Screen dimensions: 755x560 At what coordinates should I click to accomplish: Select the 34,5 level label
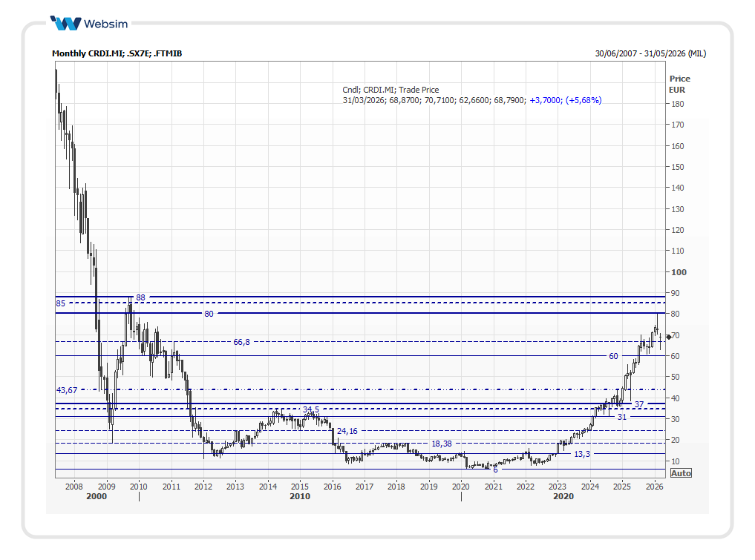point(311,409)
